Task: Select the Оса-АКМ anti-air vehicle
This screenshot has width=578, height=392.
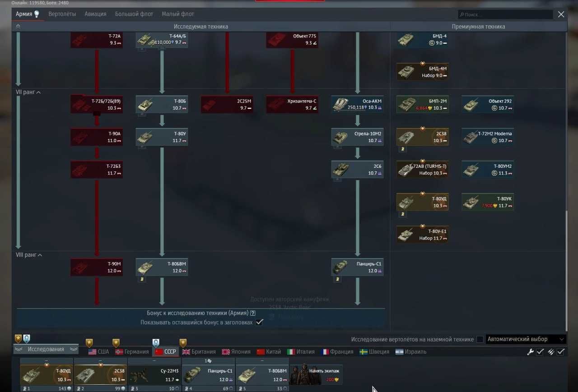Action: coord(357,105)
